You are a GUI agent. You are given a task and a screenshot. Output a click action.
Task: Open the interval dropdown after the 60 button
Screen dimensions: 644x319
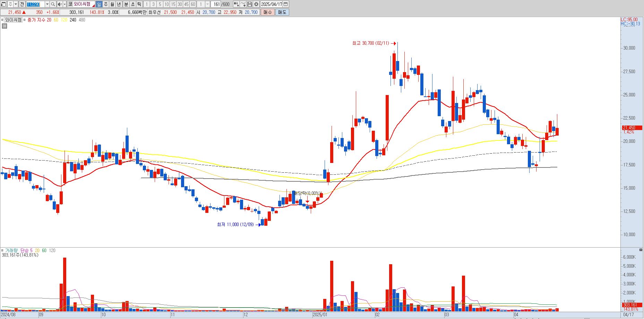(x=207, y=4)
